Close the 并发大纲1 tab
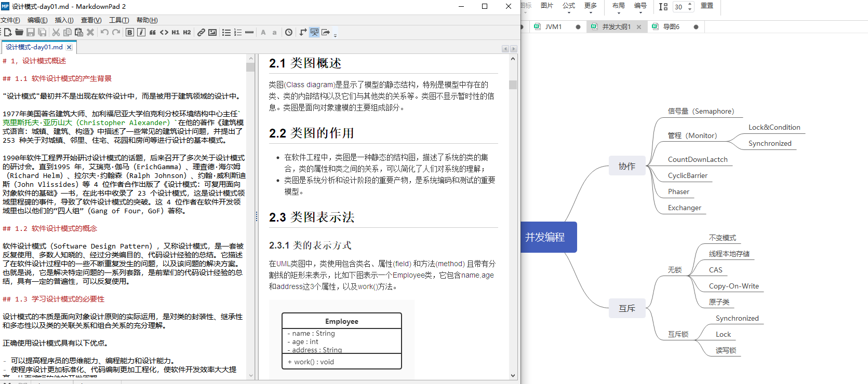This screenshot has width=868, height=384. (x=639, y=27)
